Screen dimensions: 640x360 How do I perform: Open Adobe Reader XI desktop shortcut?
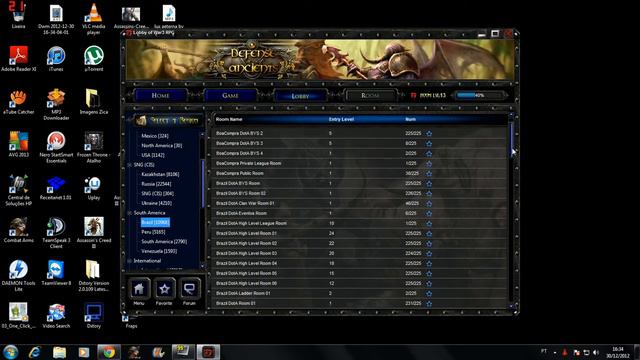tap(18, 59)
